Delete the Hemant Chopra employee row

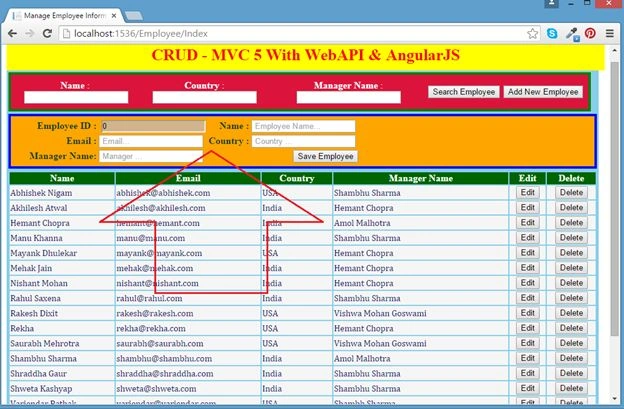[x=571, y=223]
